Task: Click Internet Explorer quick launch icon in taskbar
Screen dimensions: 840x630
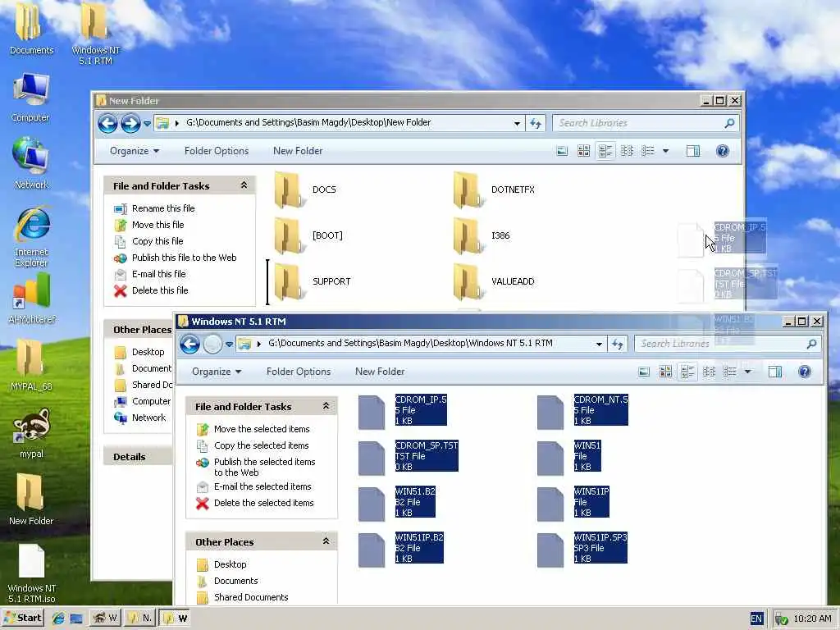Action: 58,619
